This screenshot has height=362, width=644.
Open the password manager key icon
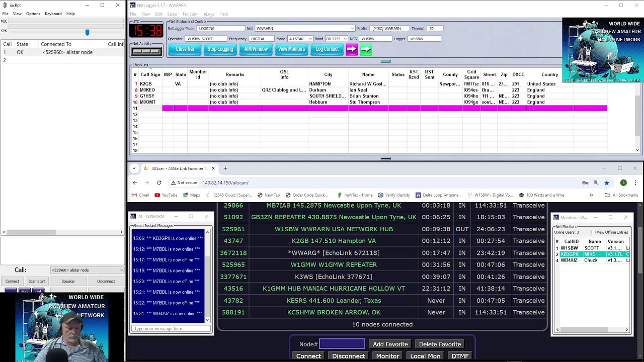point(585,183)
